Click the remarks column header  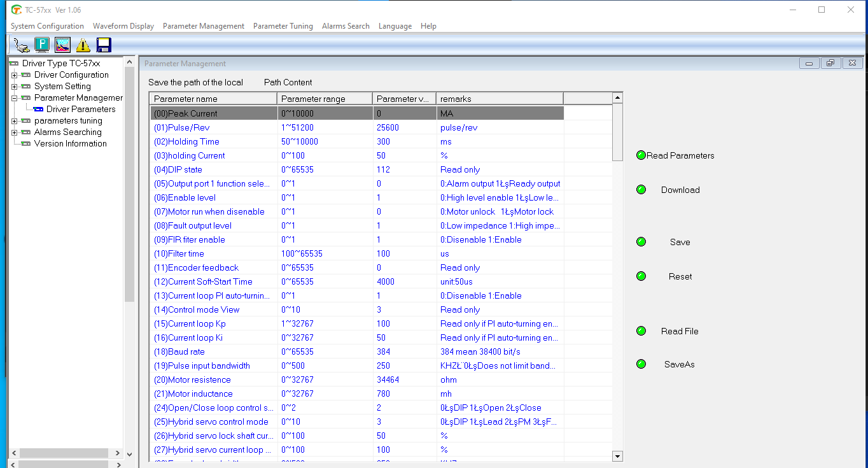point(500,99)
